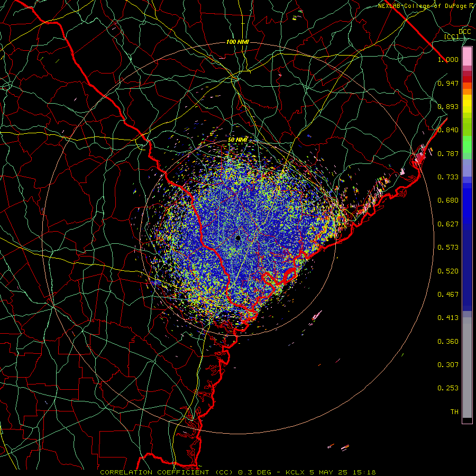Screen dimensions: 476x476
Task: Click the 0.467 color scale value
Action: (448, 295)
